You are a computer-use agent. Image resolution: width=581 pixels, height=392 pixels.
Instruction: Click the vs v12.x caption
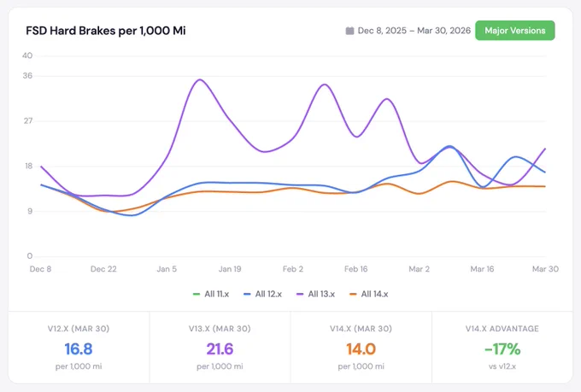(502, 366)
